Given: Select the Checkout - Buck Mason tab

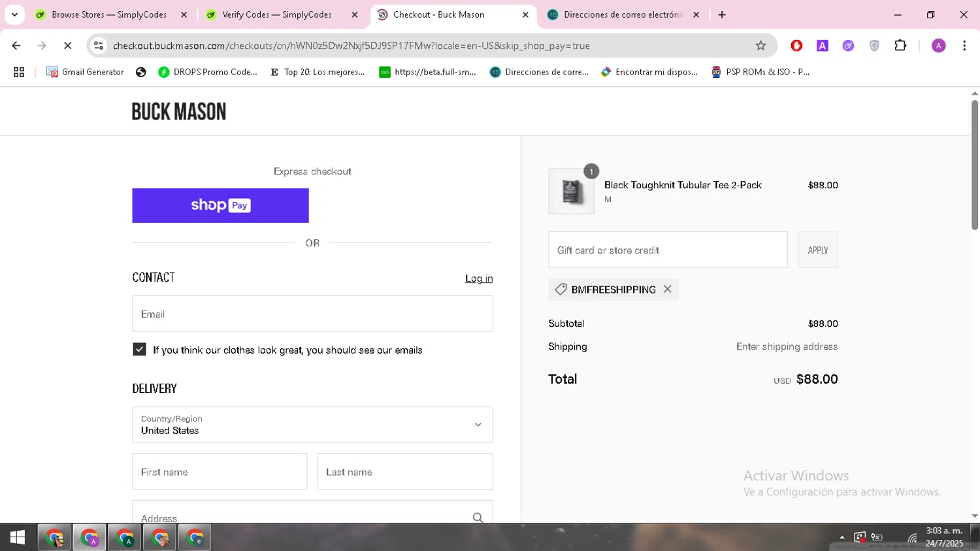Looking at the screenshot, I should coord(439,14).
